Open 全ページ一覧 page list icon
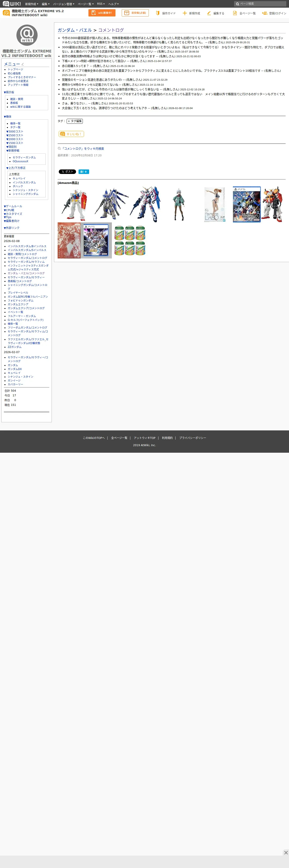 235,13
